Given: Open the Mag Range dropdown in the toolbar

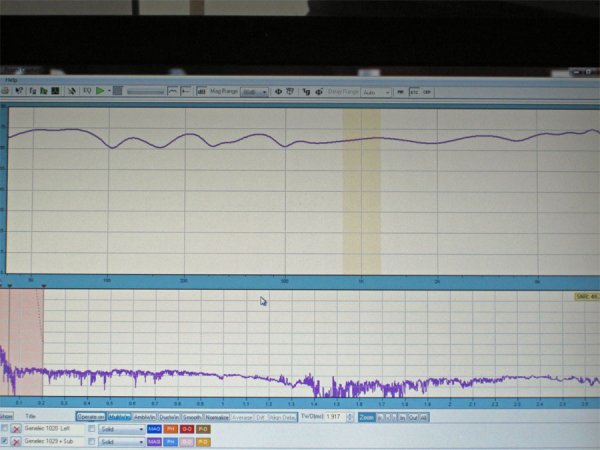Looking at the screenshot, I should [x=254, y=91].
